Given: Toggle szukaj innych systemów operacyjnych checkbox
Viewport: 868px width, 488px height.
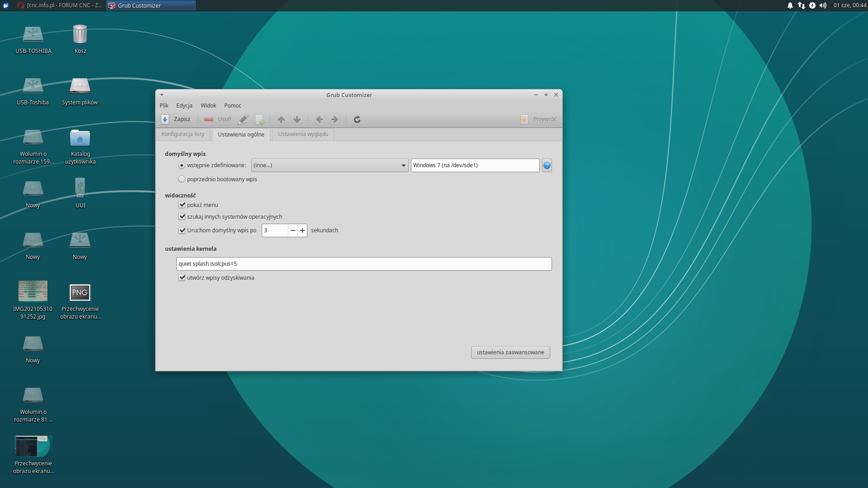Looking at the screenshot, I should (182, 217).
